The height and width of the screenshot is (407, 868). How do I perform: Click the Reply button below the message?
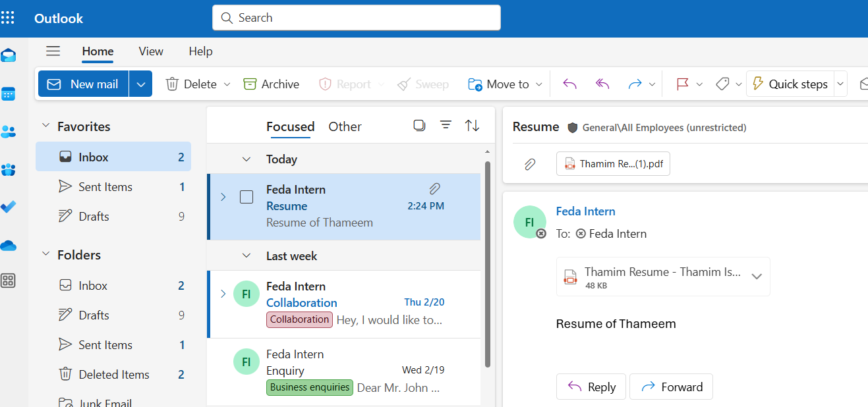click(x=590, y=387)
